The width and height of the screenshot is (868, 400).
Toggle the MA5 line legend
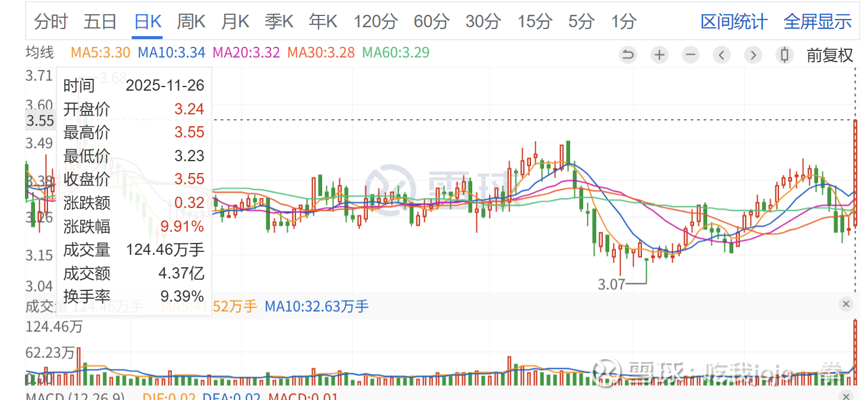click(x=100, y=53)
